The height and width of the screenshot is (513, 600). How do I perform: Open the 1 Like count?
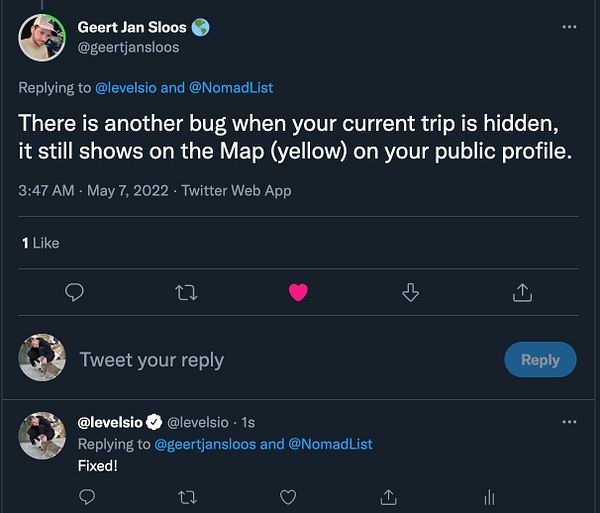[x=41, y=242]
